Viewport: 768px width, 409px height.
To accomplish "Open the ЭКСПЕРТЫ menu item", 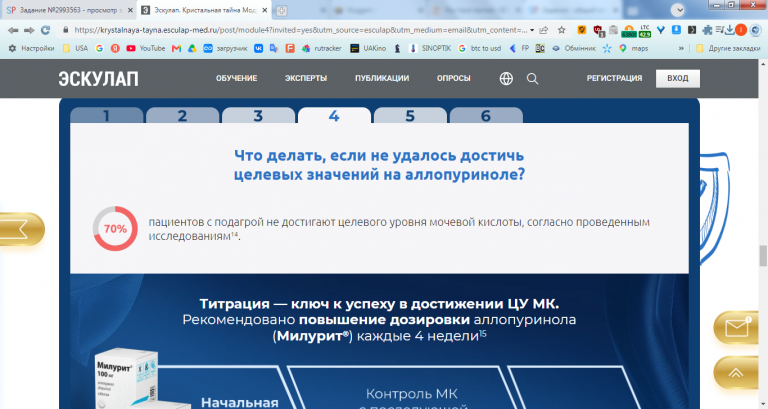I will (306, 78).
